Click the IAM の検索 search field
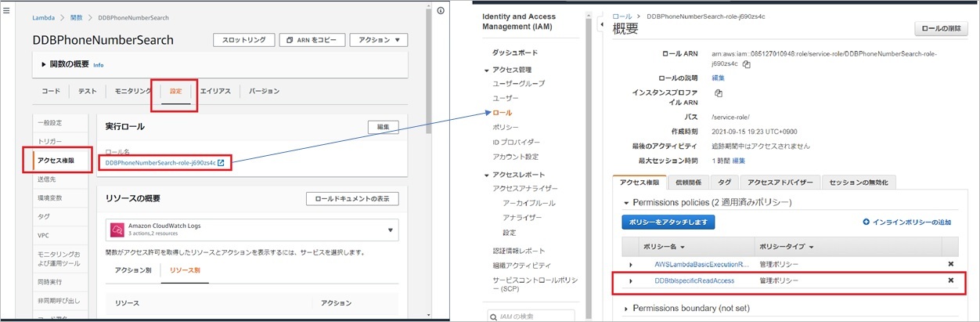 click(530, 317)
